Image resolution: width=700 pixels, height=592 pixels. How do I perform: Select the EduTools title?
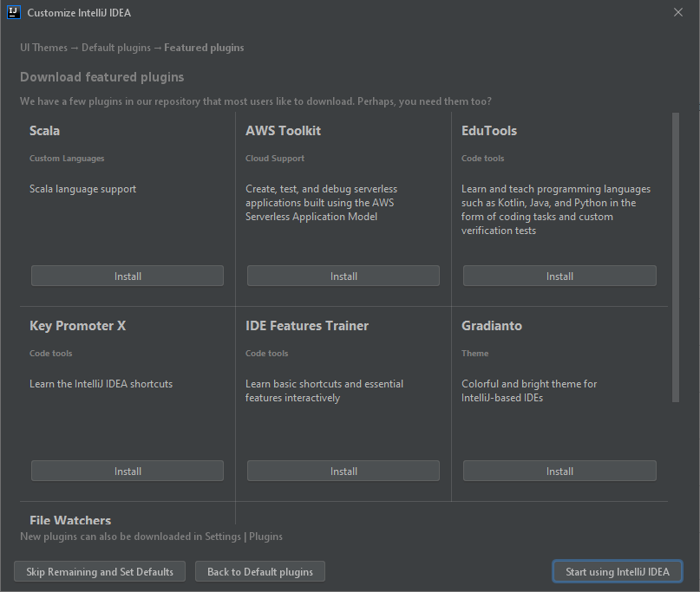(489, 131)
